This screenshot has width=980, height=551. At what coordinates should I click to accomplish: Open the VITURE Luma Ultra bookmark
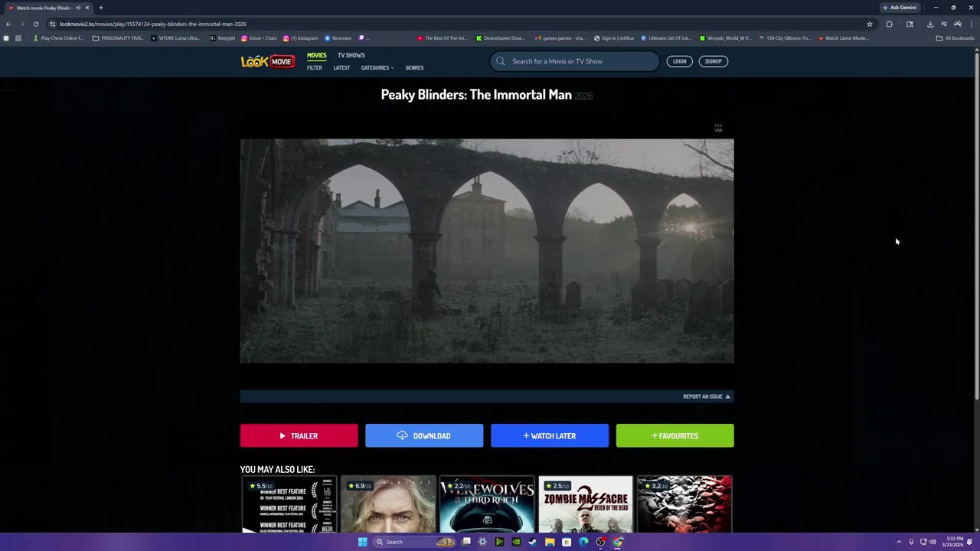176,38
